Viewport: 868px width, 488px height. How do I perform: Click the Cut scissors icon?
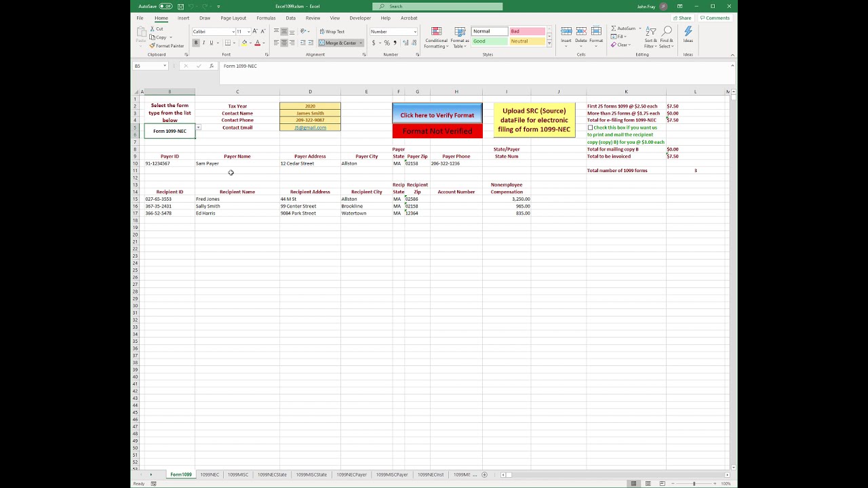[152, 29]
